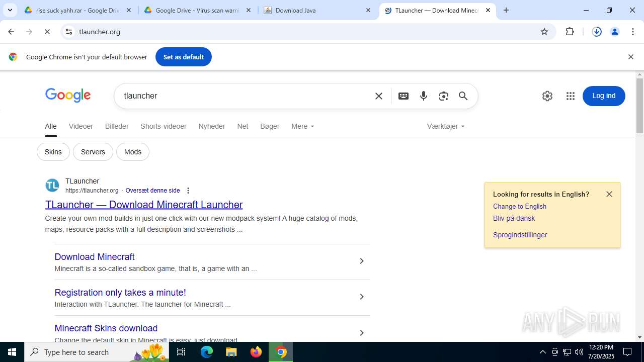Open the Windows Start menu
This screenshot has height=362, width=644.
coord(12,352)
